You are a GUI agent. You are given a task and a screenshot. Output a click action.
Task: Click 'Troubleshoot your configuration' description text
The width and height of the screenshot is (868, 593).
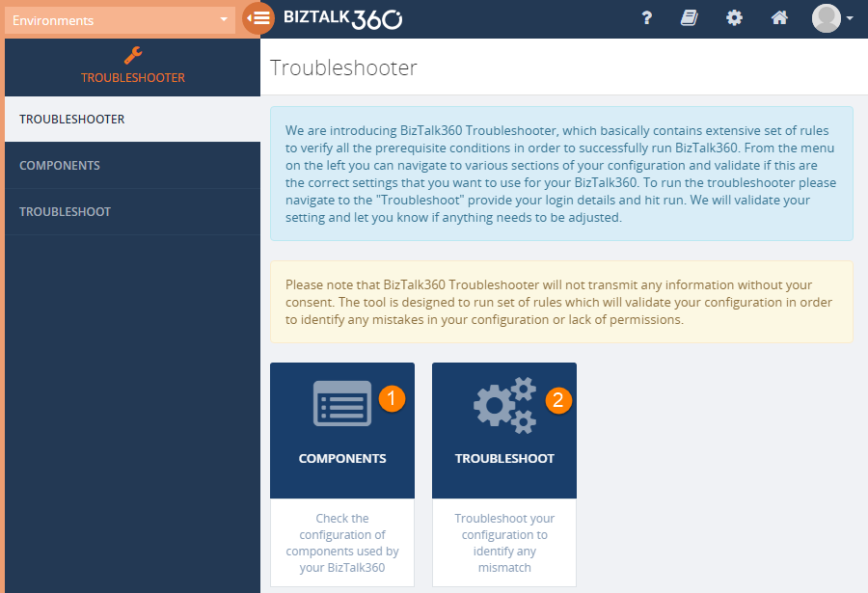(x=504, y=543)
